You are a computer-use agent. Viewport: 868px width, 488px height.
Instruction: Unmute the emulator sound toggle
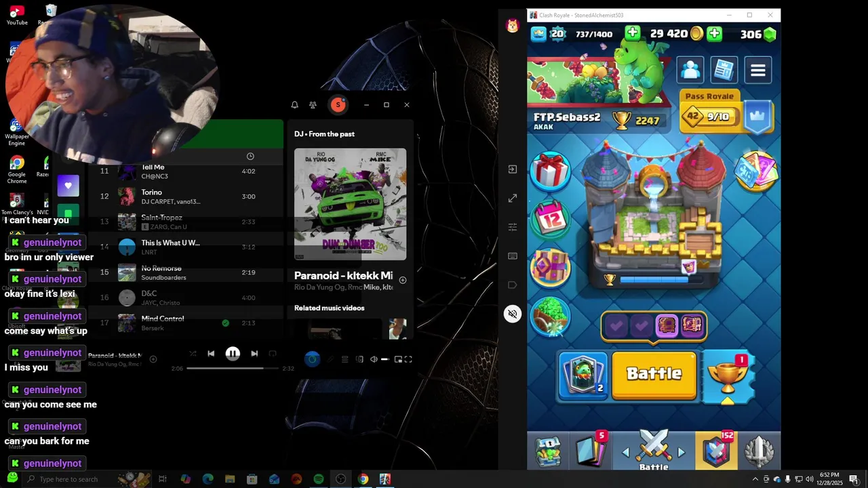(513, 314)
